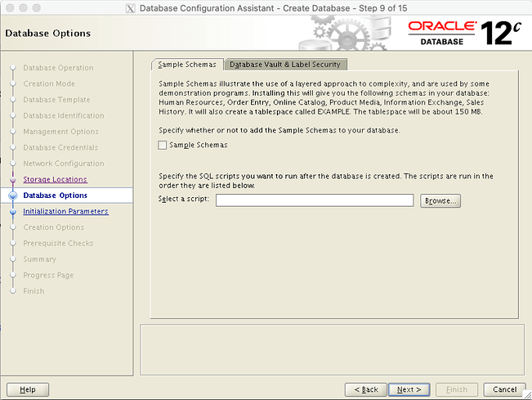The height and width of the screenshot is (400, 532).
Task: Click the Oracle Database 12c logo
Action: click(464, 34)
